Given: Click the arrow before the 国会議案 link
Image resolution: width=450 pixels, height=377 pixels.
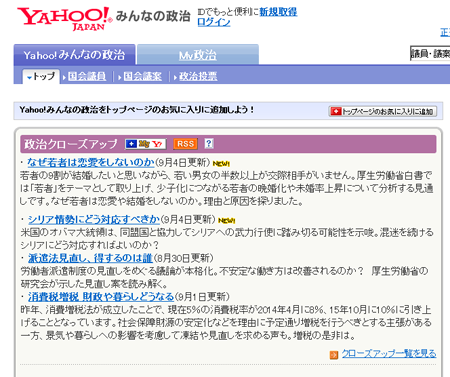Looking at the screenshot, I should [x=120, y=77].
